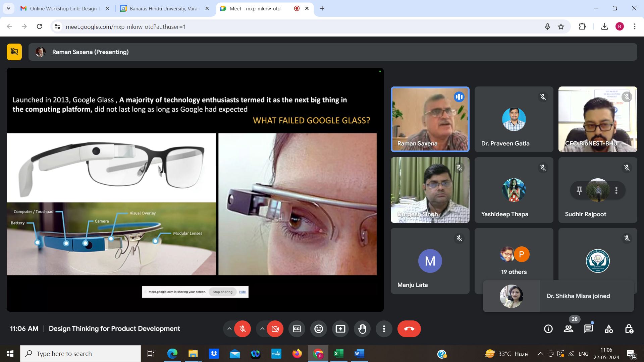Image resolution: width=644 pixels, height=362 pixels.
Task: Show the people list panel
Action: point(568,329)
